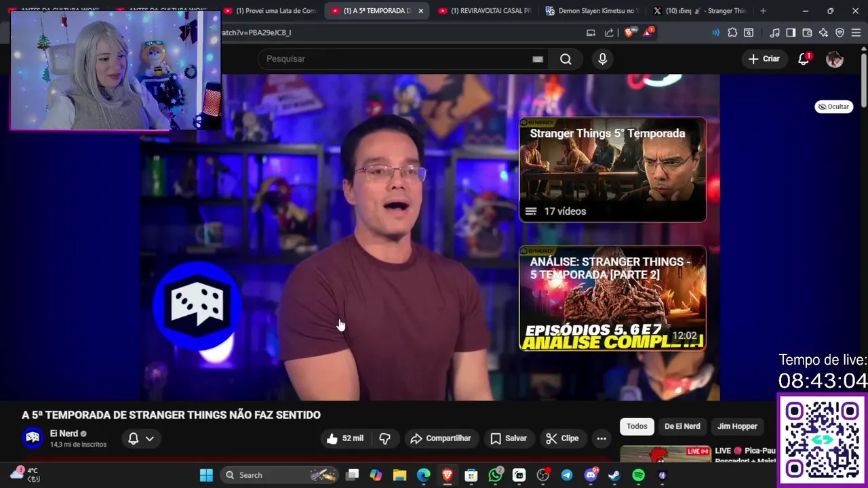This screenshot has height=488, width=868.
Task: Open Pica-Pau live video thumbnail
Action: tap(666, 455)
